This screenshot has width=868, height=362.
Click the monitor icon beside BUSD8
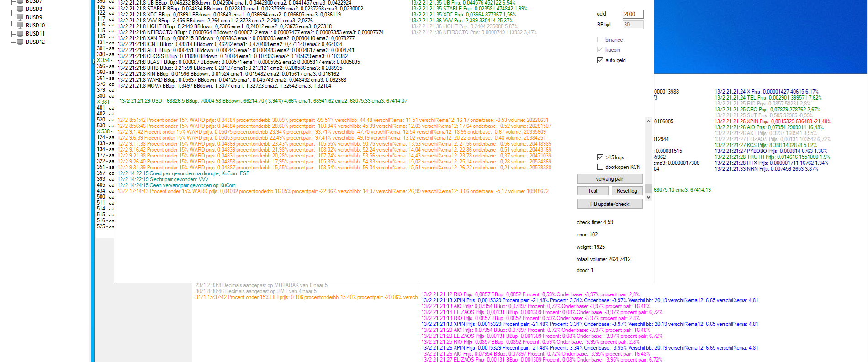[x=20, y=9]
